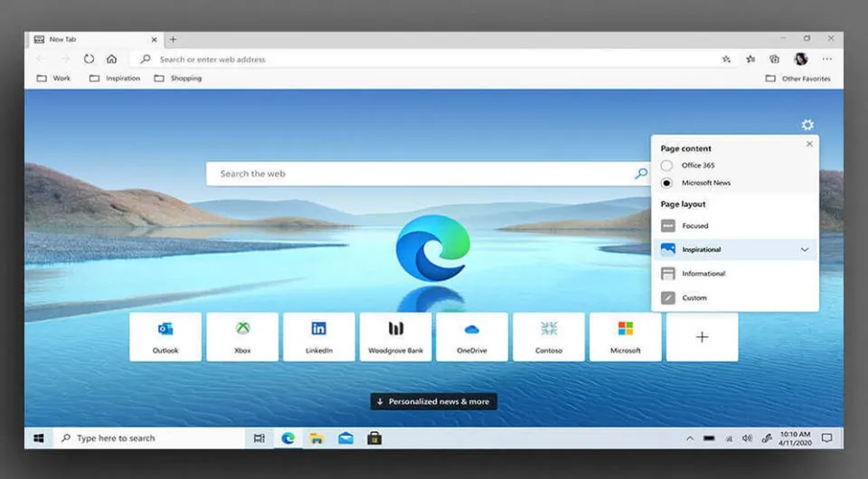The height and width of the screenshot is (479, 868).
Task: Open the Work favorites folder
Action: [53, 79]
